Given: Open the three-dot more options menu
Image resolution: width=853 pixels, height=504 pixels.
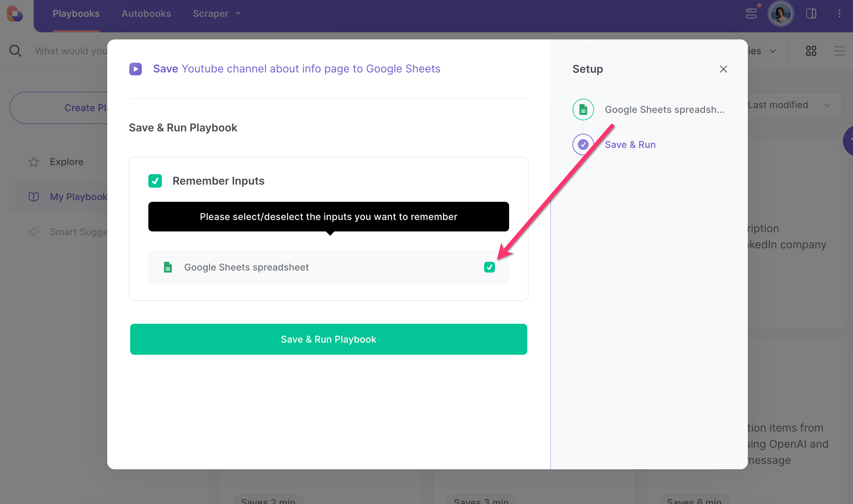Looking at the screenshot, I should pos(840,13).
